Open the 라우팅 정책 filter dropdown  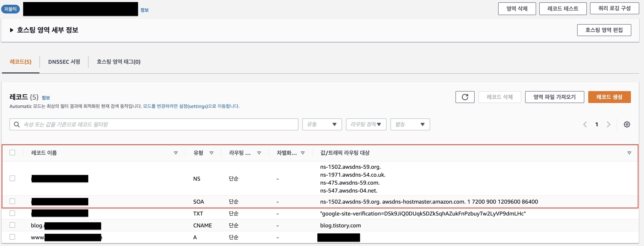[x=366, y=124]
